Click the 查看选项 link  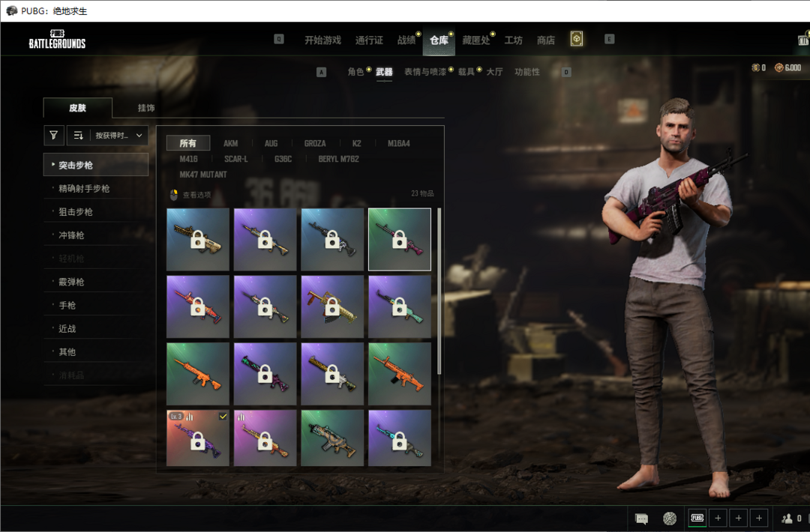pyautogui.click(x=196, y=195)
